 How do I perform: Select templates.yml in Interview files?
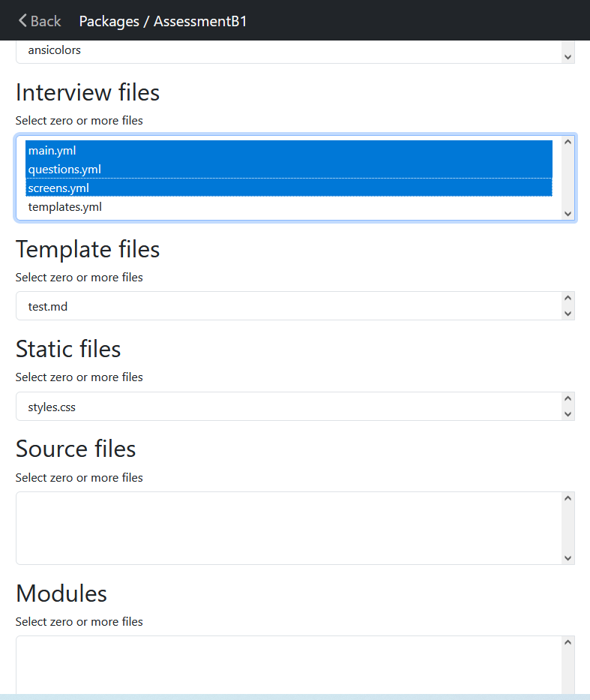tap(65, 207)
